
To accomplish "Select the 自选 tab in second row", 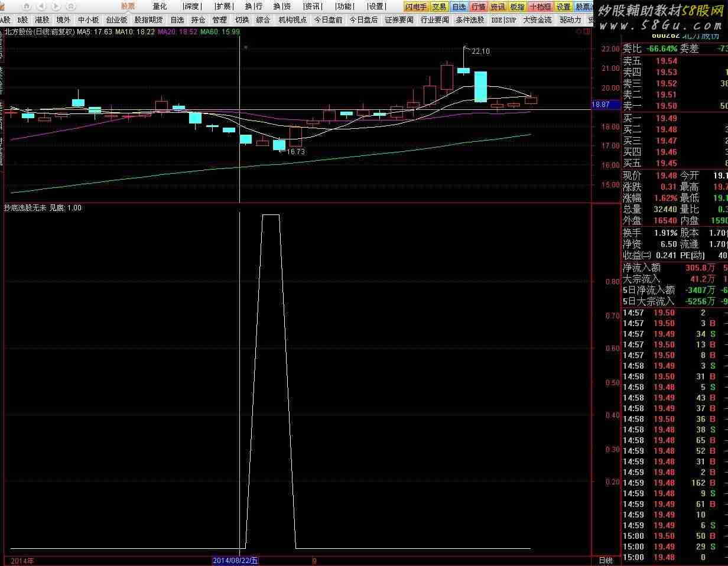I will (177, 20).
